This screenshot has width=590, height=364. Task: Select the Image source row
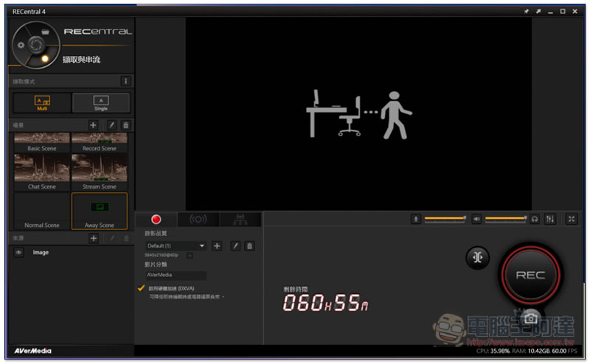pos(71,252)
